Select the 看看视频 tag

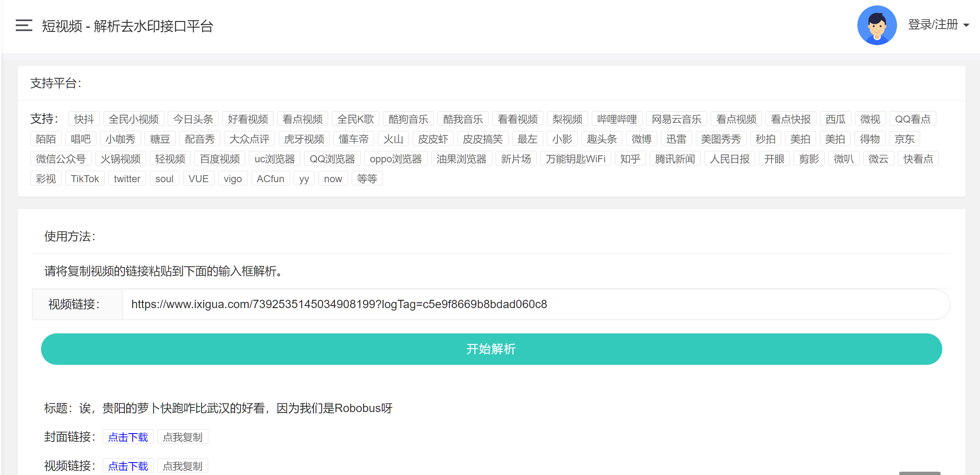pos(518,119)
